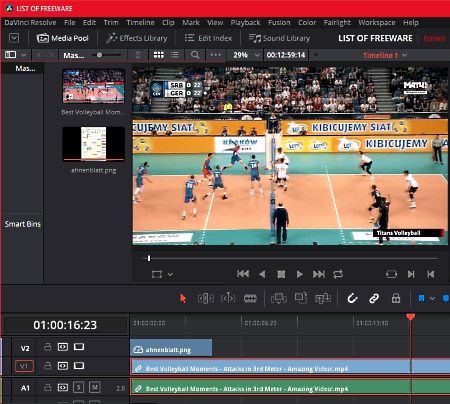Click the 00:12:59:14 duration timecode field
The width and height of the screenshot is (450, 404).
(286, 55)
